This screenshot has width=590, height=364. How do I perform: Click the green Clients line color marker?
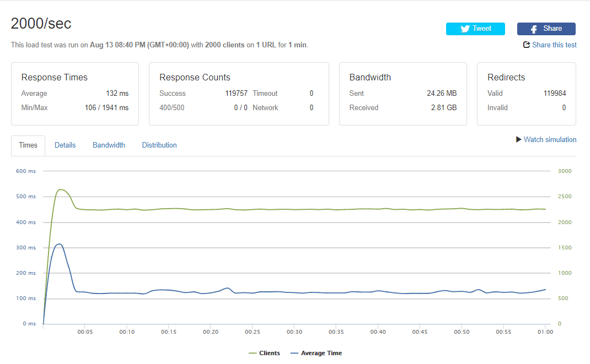pos(253,353)
